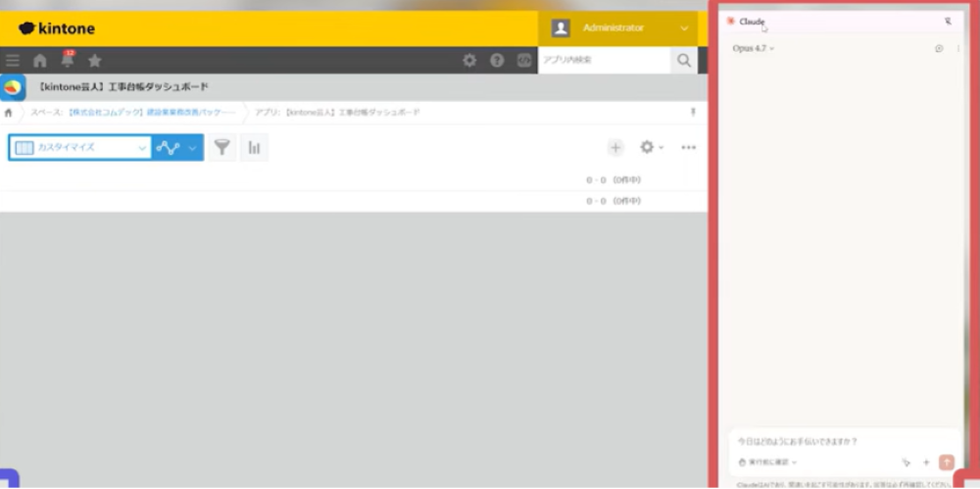Open the カスタマイズ view dropdown
980x489 pixels.
pyautogui.click(x=80, y=148)
